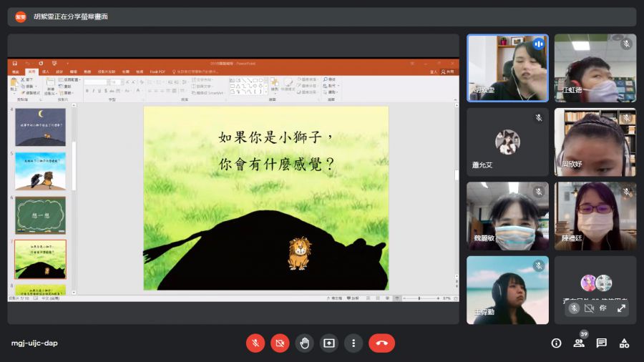The image size is (644, 362).
Task: Click the muted mic icon on 王倖勳's tile
Action: coord(538,266)
